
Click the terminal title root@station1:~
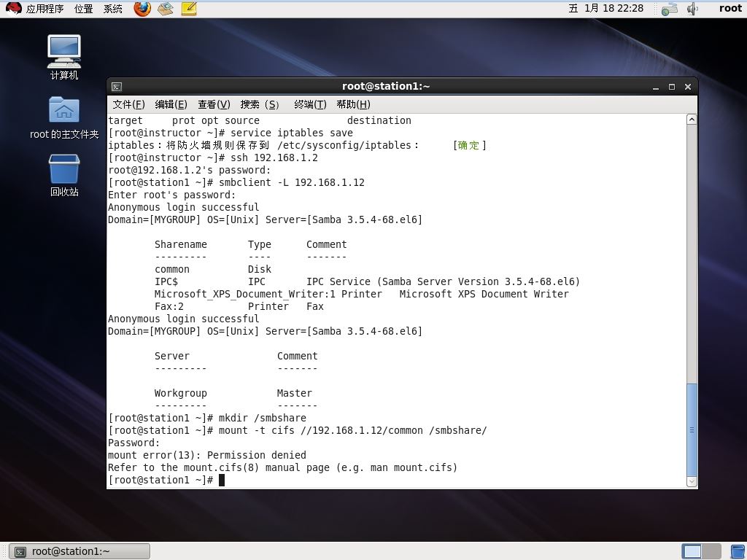(x=386, y=86)
